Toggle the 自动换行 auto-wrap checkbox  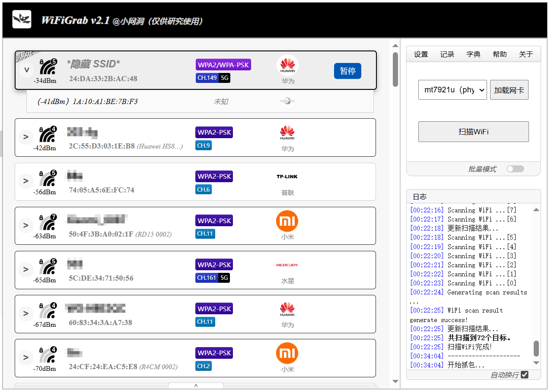(x=525, y=375)
